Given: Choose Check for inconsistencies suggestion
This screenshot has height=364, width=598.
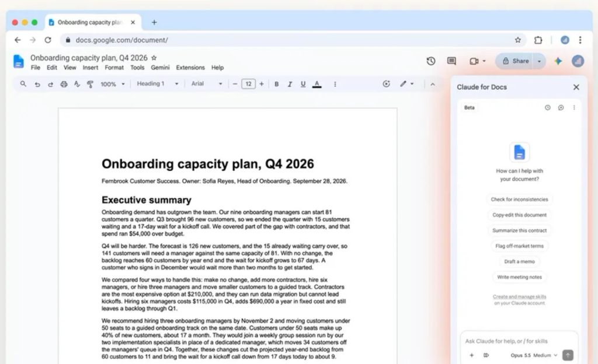Looking at the screenshot, I should coord(519,199).
